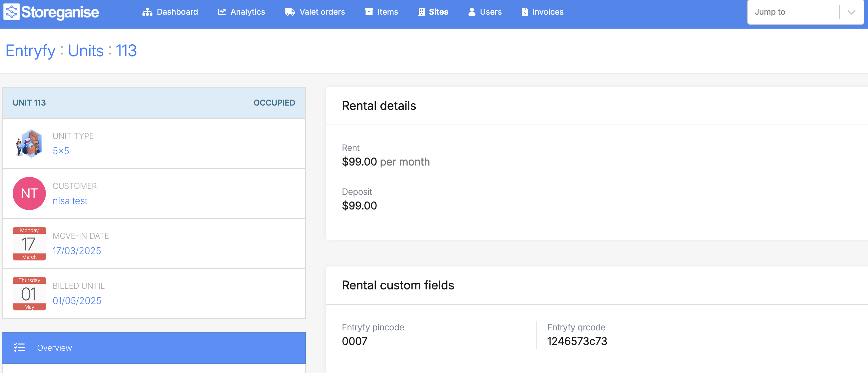Go to the Invoices menu
Screen dimensions: 868x373
coord(547,12)
